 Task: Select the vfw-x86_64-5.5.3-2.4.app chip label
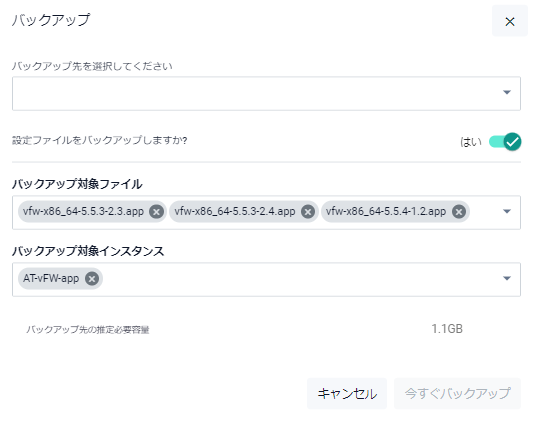click(x=235, y=212)
